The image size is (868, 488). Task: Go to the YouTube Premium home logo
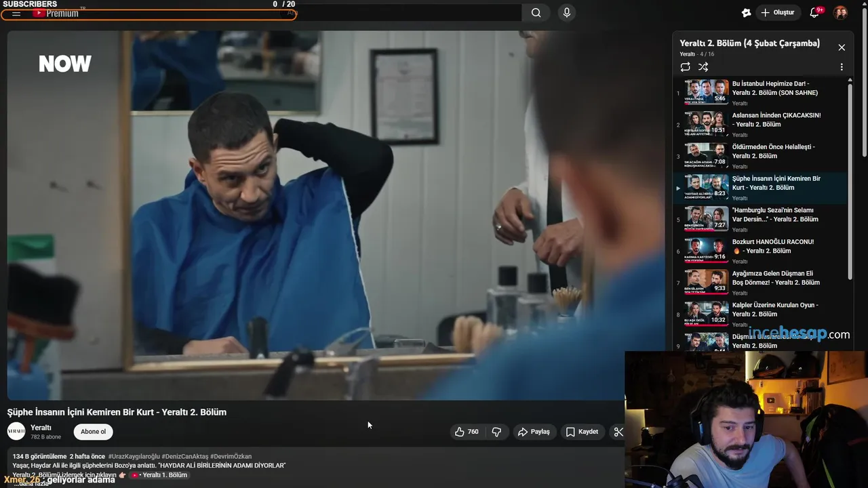56,13
